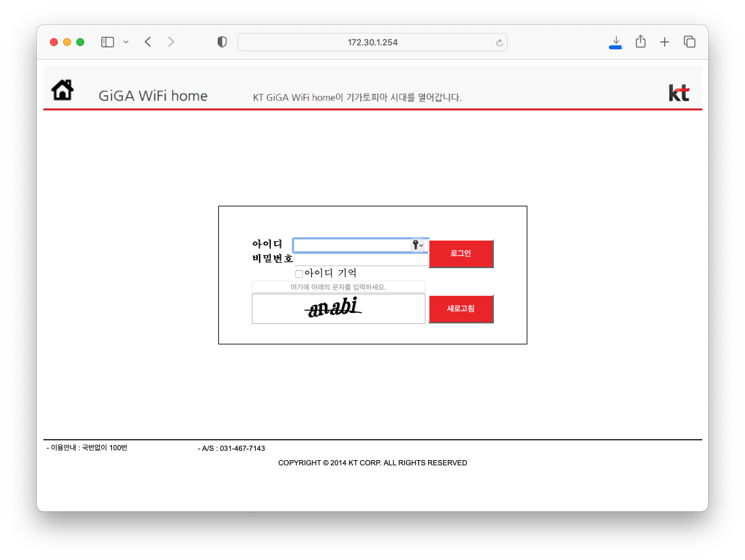Click the KT logo in header

(679, 93)
